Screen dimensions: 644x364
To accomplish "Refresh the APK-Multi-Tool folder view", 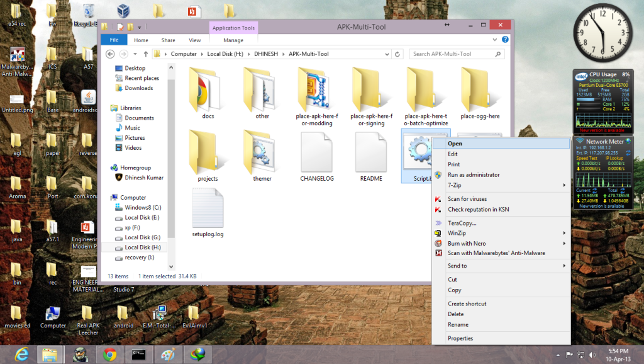I will coord(397,54).
